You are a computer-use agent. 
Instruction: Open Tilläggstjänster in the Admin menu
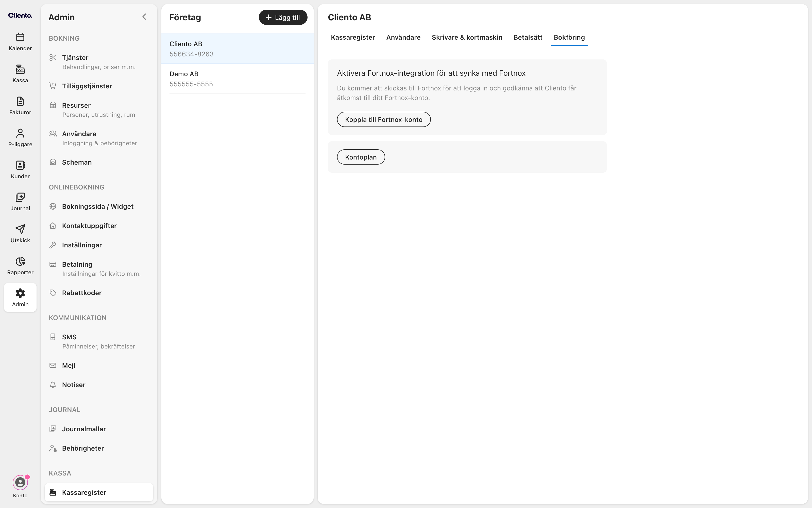point(99,86)
